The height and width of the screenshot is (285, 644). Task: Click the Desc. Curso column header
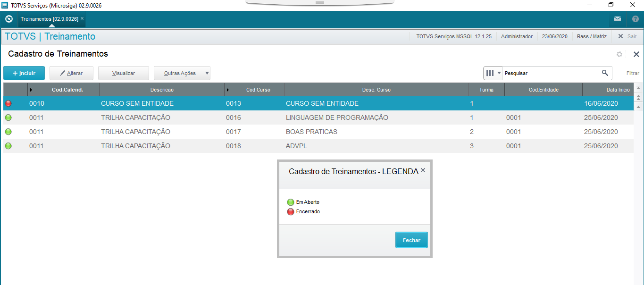tap(376, 90)
